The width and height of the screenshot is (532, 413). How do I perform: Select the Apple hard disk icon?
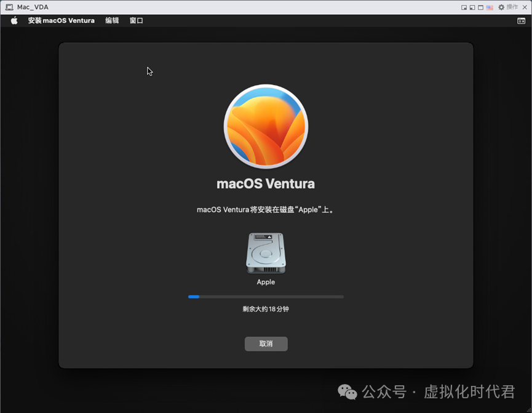[x=266, y=253]
